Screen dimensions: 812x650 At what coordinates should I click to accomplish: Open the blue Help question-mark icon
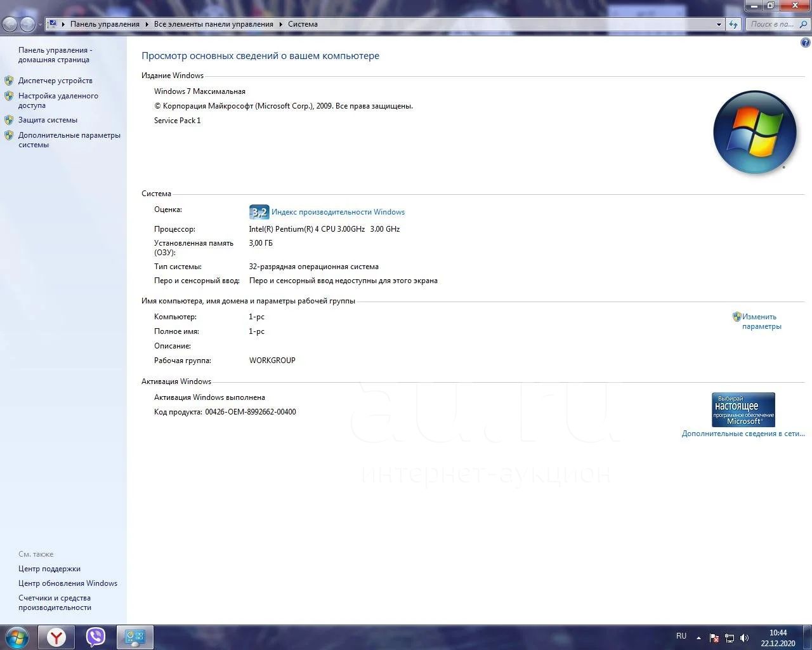[806, 43]
